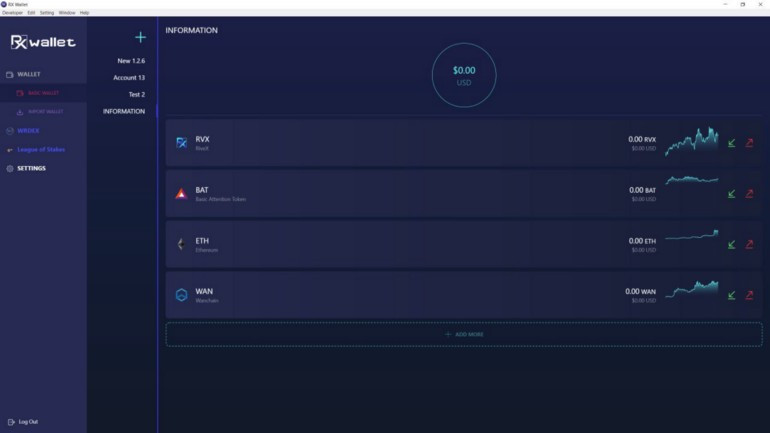Send ETH with the red arrow

pos(749,244)
